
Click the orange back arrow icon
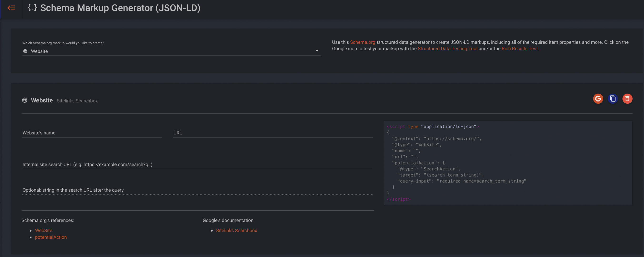coord(11,8)
